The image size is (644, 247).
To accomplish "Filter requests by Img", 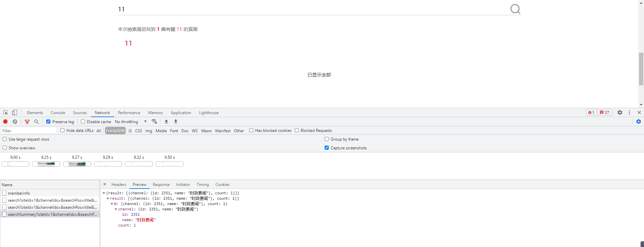I will (149, 131).
